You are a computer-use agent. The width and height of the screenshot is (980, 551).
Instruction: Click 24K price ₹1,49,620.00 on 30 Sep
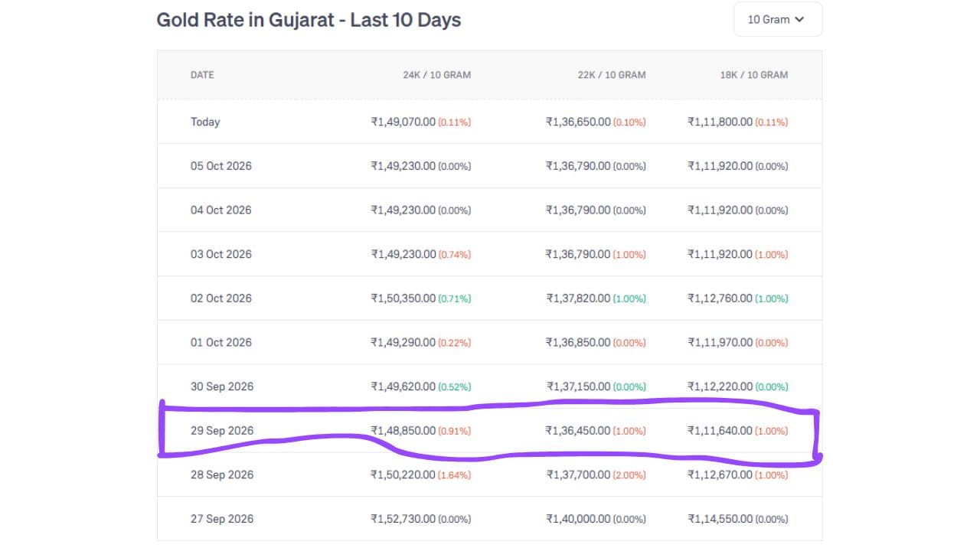[x=403, y=386]
